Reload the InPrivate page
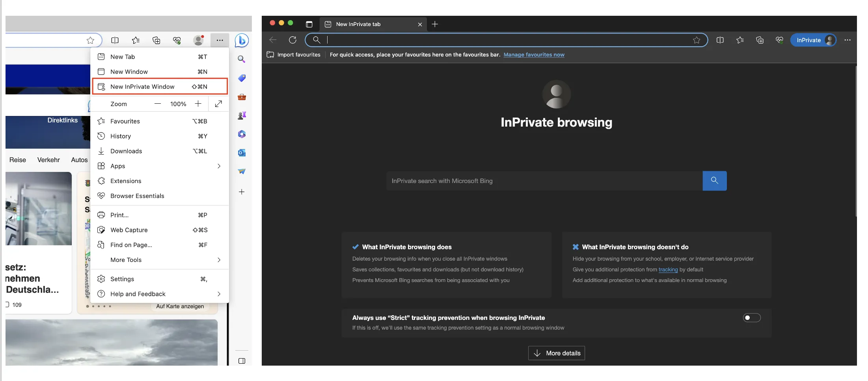The width and height of the screenshot is (868, 381). [292, 40]
